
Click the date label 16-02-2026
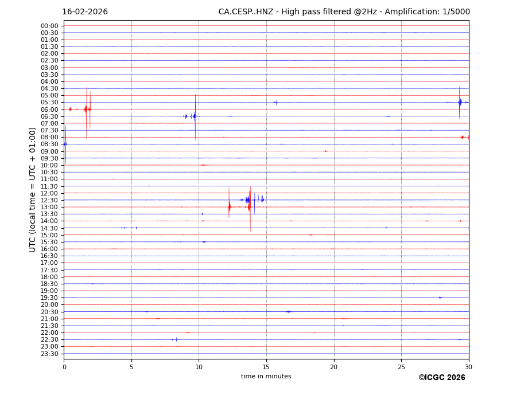tap(85, 12)
